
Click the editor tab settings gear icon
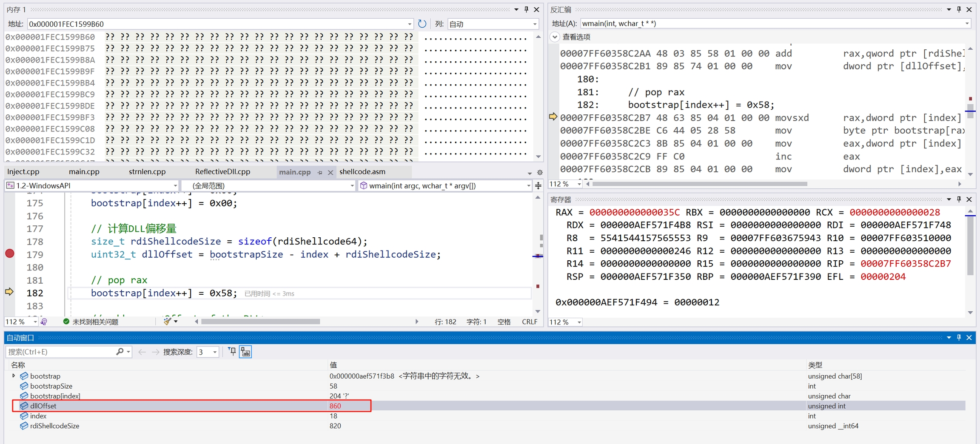click(540, 172)
